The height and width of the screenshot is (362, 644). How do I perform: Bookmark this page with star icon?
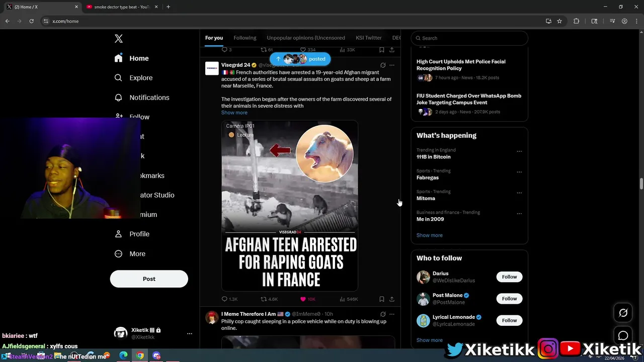click(x=559, y=21)
